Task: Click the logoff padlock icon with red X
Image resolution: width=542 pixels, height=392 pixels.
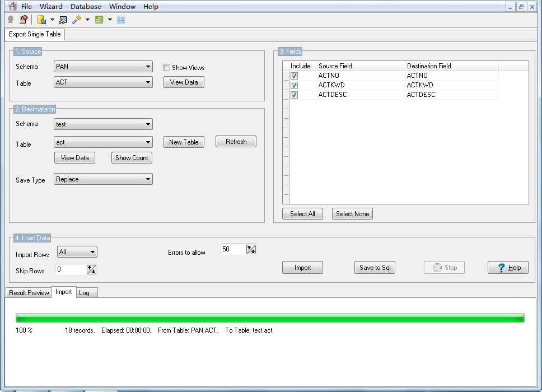Action: click(x=24, y=20)
